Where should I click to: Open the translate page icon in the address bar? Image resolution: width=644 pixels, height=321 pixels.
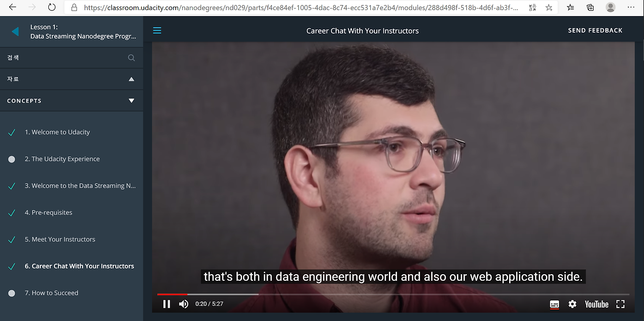(x=533, y=8)
